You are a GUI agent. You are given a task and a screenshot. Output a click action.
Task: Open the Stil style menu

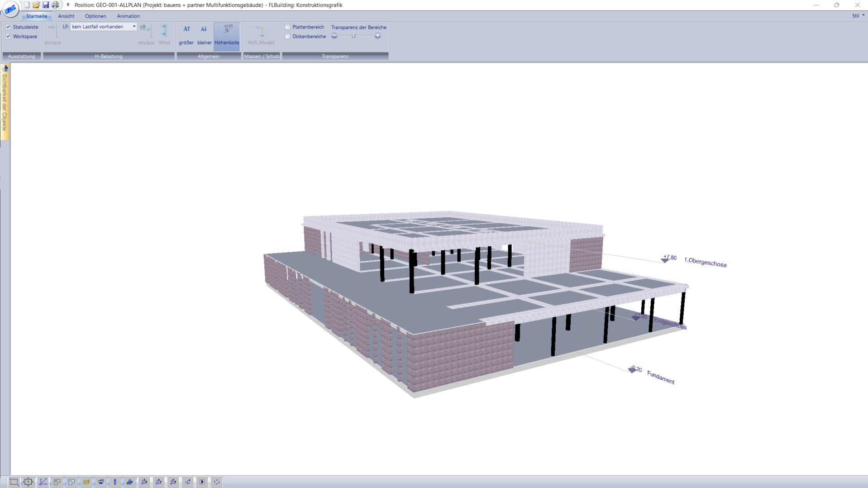(x=858, y=15)
